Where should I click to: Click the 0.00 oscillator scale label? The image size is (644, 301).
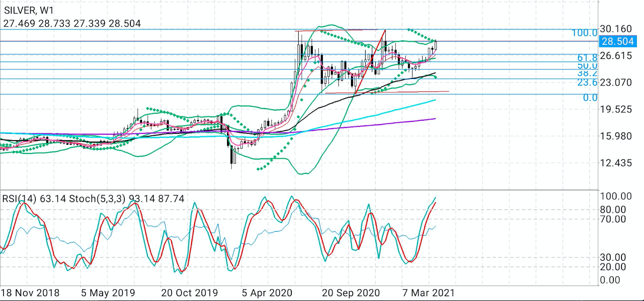[610, 280]
